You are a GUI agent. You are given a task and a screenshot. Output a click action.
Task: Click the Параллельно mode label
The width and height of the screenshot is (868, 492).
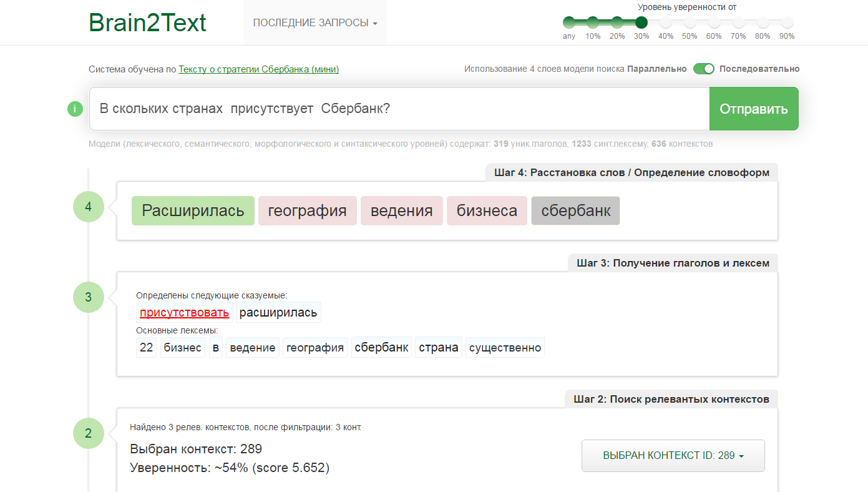(656, 69)
